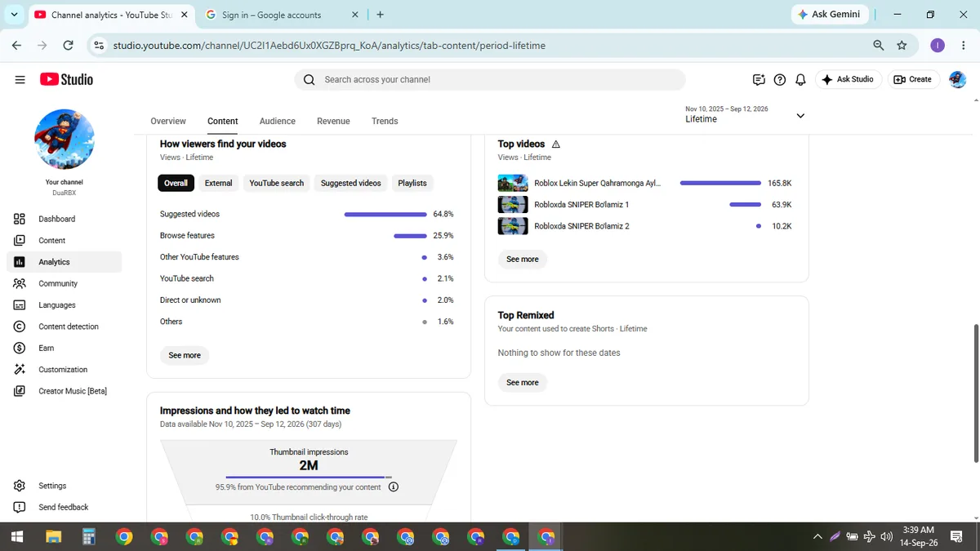Viewport: 980px width, 551px height.
Task: Open a new browser tab
Action: pos(381,15)
